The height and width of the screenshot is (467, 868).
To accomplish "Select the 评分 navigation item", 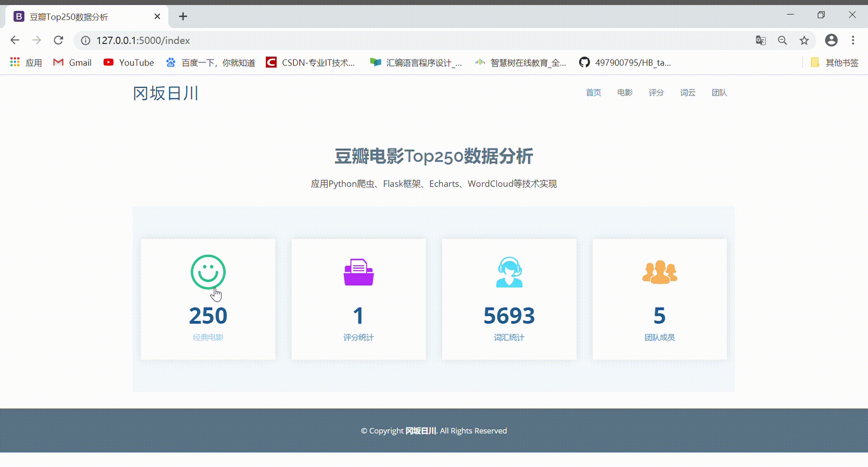I will [x=656, y=93].
